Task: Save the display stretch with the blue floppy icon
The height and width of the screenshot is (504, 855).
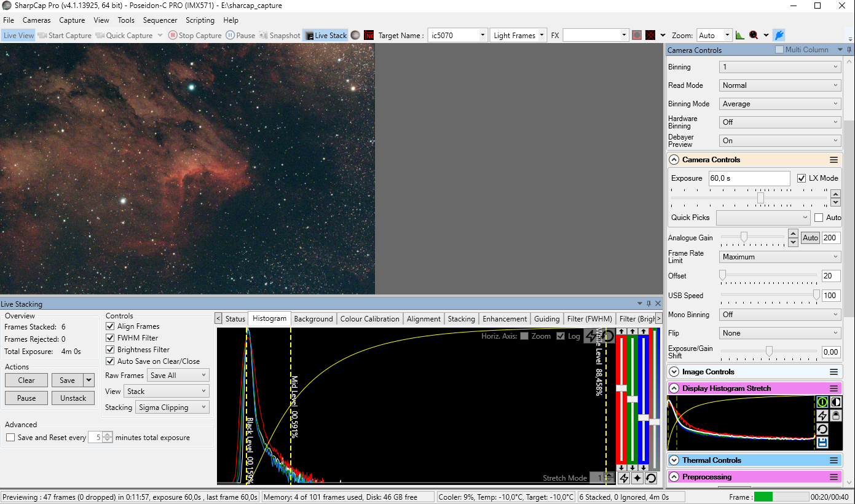Action: (822, 443)
